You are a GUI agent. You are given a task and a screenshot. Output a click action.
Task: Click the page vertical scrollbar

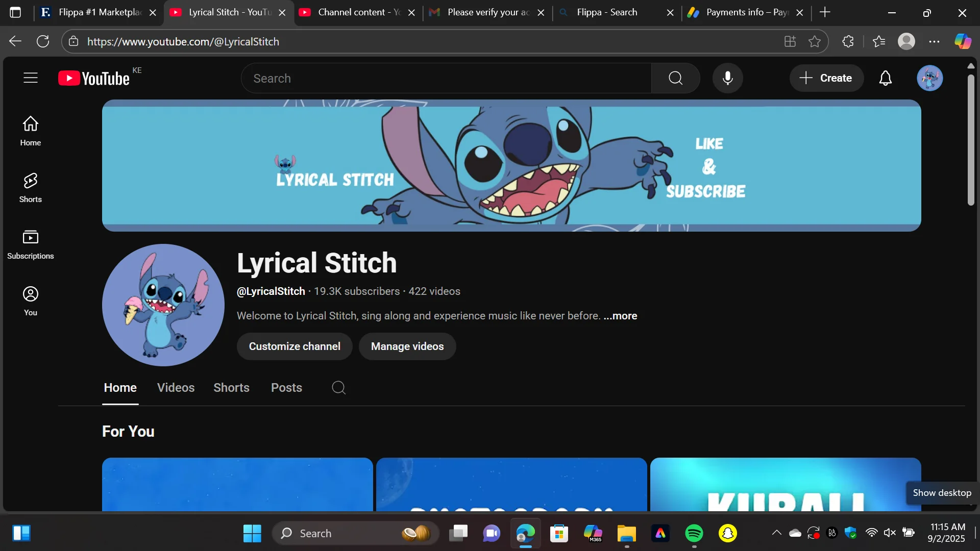(x=971, y=140)
